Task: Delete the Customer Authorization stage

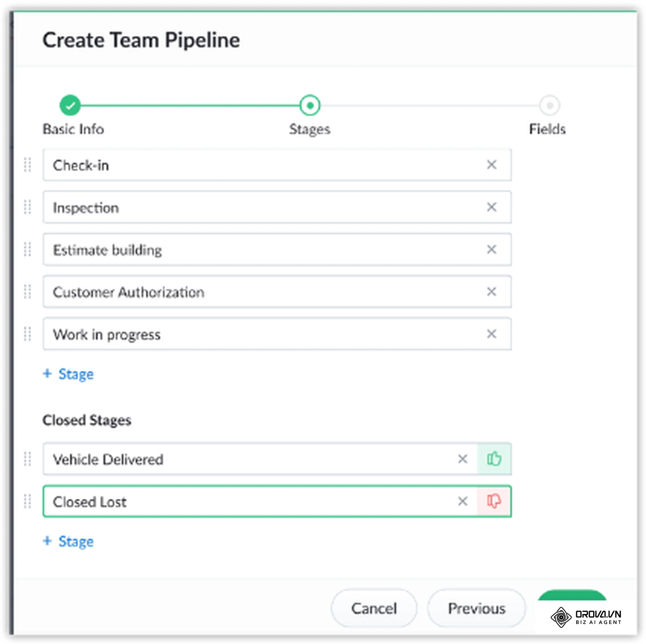Action: (x=491, y=291)
